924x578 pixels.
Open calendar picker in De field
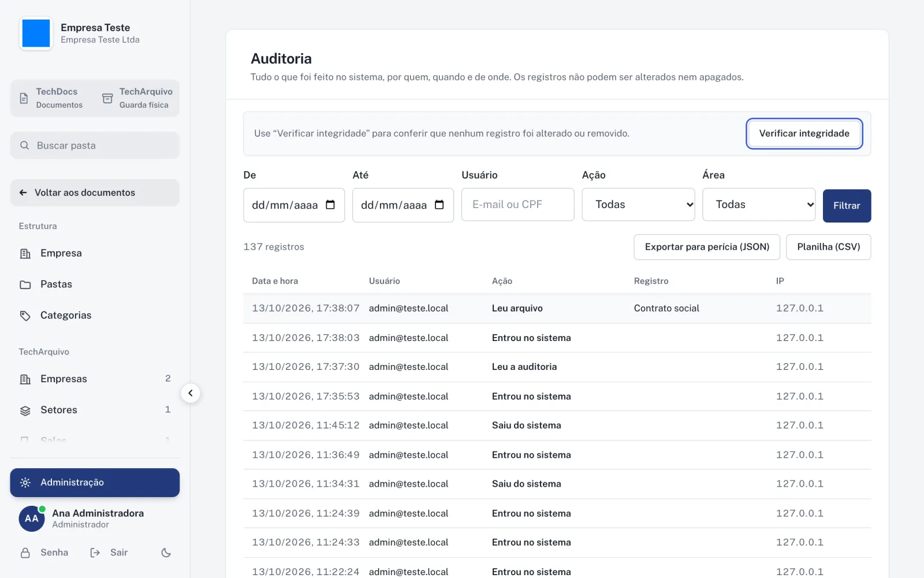[x=330, y=205]
